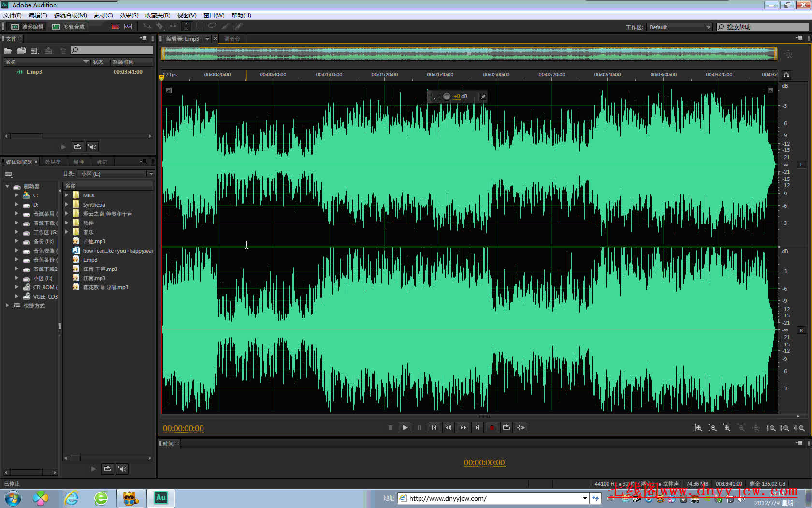Expand the C: drive node

[x=16, y=195]
